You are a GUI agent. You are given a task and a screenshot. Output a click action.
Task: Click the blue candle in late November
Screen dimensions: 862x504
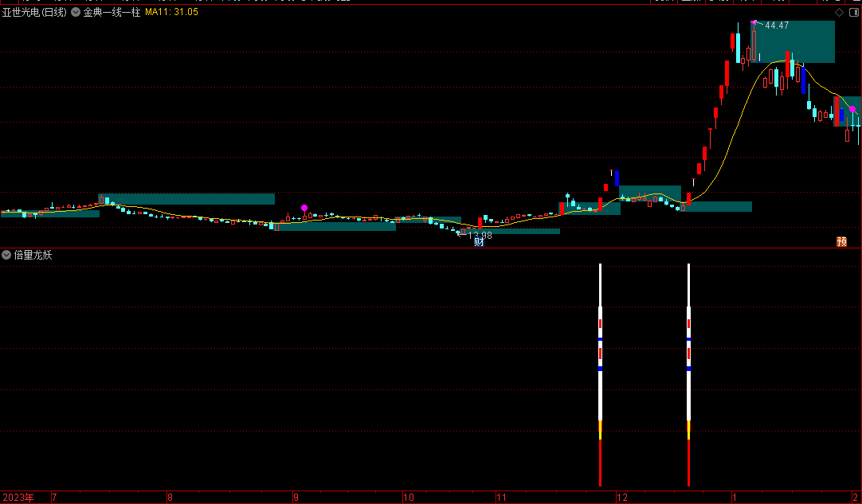click(x=617, y=178)
